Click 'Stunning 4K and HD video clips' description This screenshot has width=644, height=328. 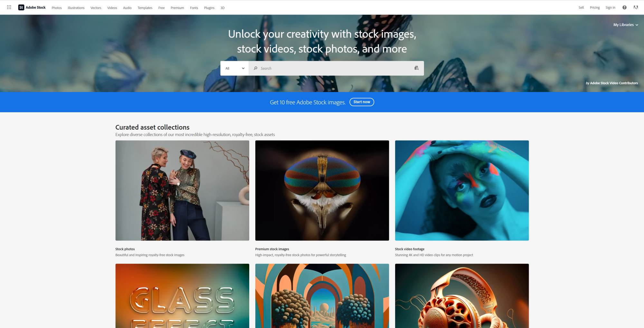point(434,255)
